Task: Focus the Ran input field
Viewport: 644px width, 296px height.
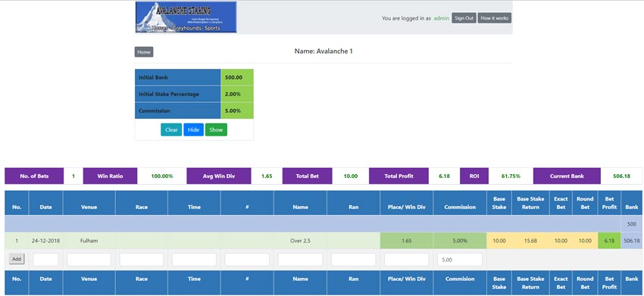Action: click(354, 260)
